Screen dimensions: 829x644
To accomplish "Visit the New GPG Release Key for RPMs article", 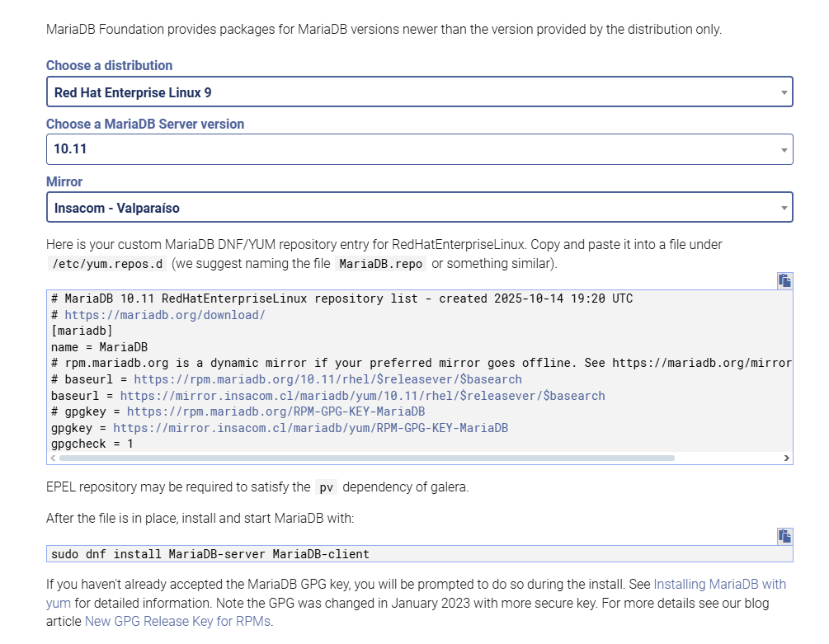I will click(x=177, y=621).
